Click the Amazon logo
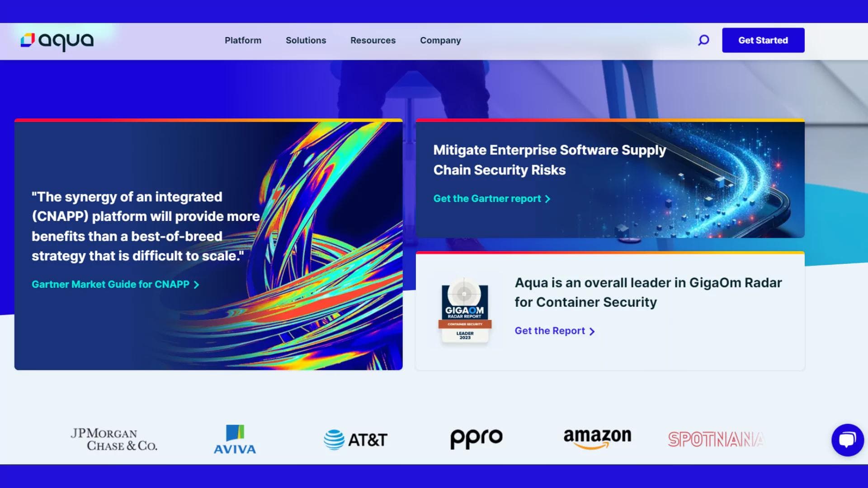This screenshot has height=488, width=868. tap(597, 438)
